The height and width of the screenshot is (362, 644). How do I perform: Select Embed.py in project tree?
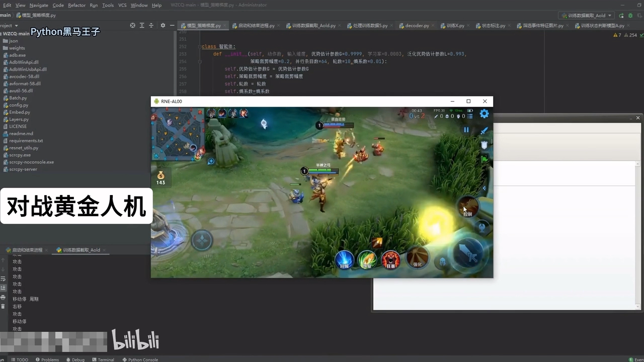point(19,112)
